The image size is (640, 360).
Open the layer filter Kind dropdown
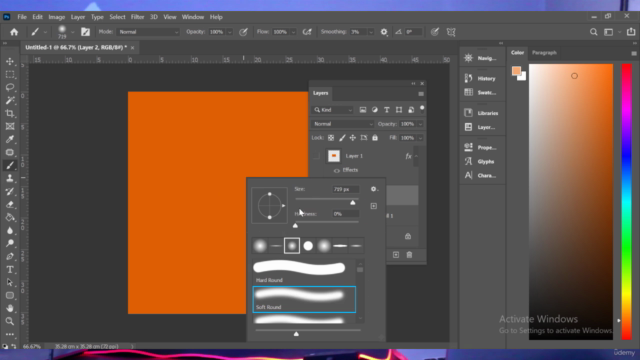pyautogui.click(x=333, y=110)
